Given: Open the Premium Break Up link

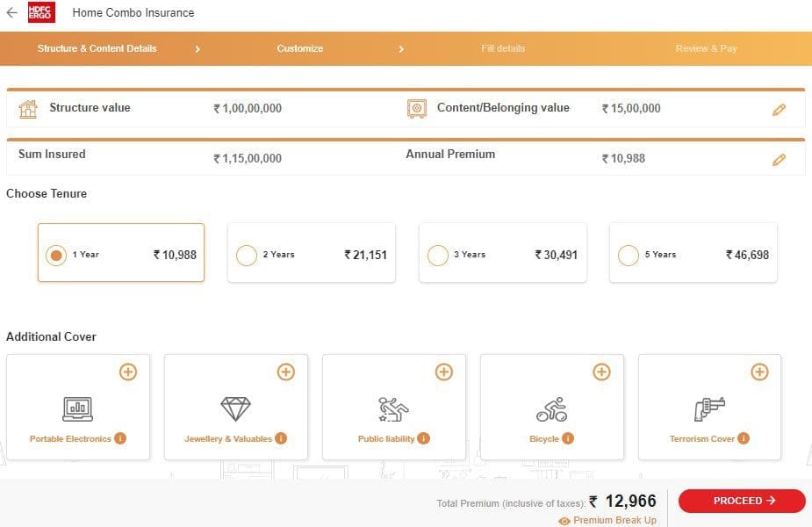Looking at the screenshot, I should (614, 520).
